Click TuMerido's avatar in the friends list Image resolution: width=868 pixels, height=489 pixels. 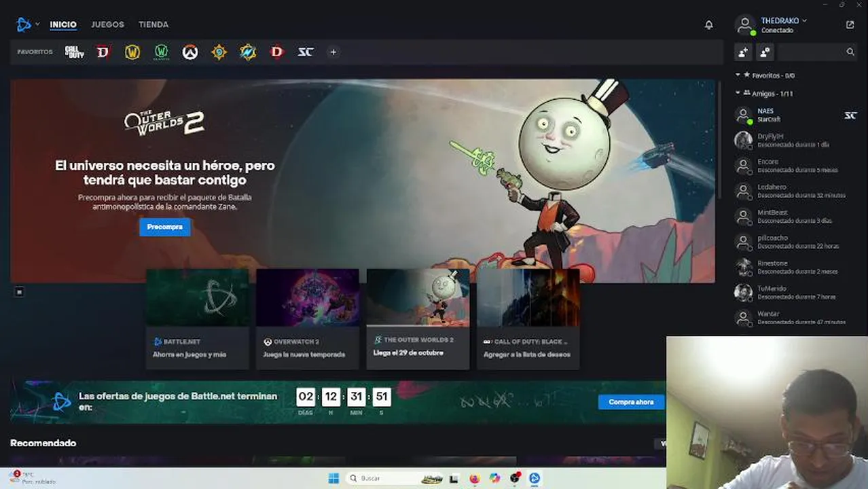coord(743,293)
